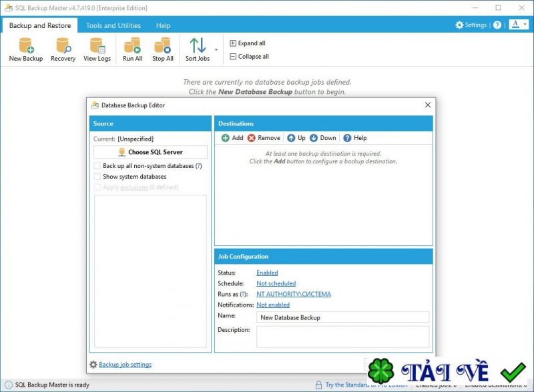
Task: Open Notifications Not enabled link
Action: click(273, 305)
